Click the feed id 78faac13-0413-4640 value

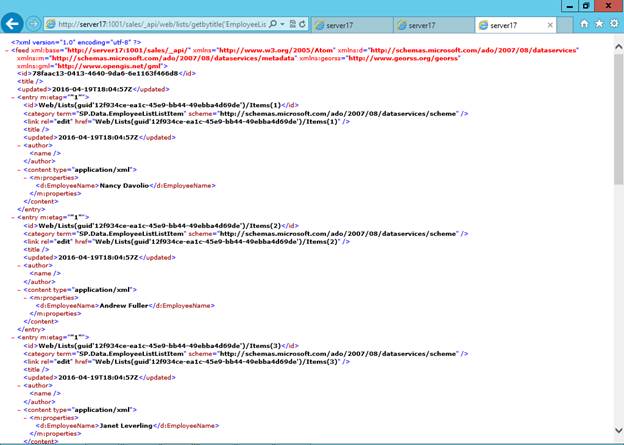pos(105,74)
